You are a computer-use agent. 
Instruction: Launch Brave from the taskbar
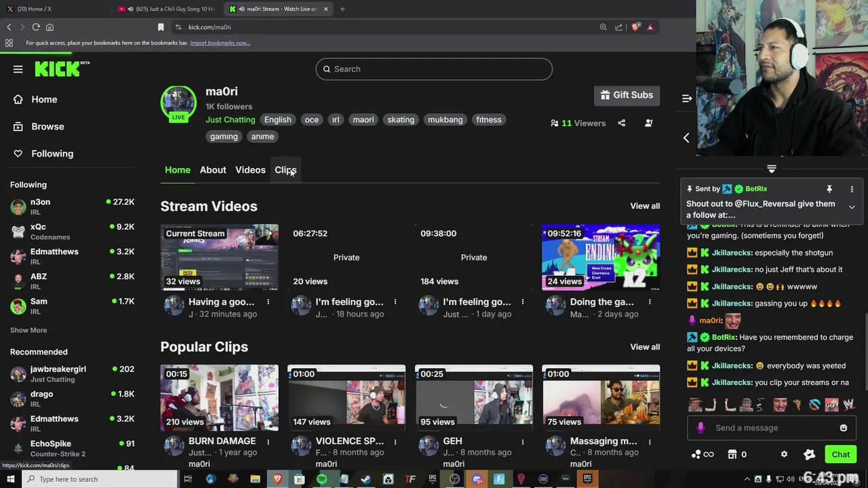click(x=277, y=479)
